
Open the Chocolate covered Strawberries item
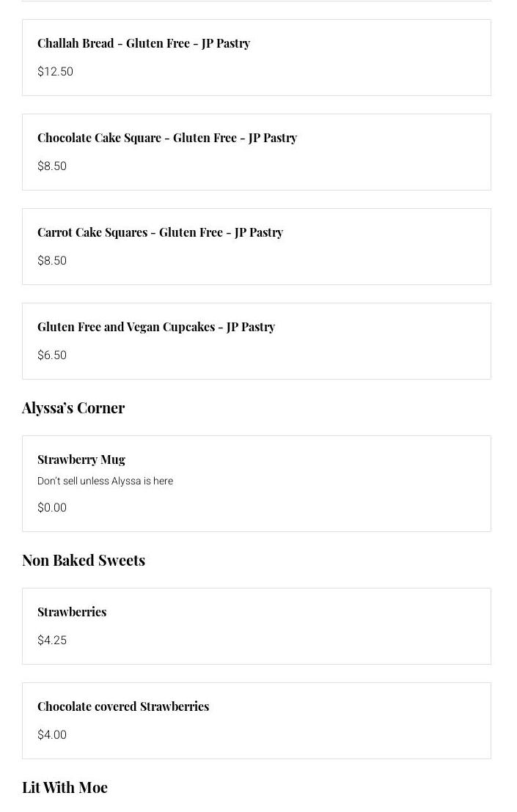(123, 706)
